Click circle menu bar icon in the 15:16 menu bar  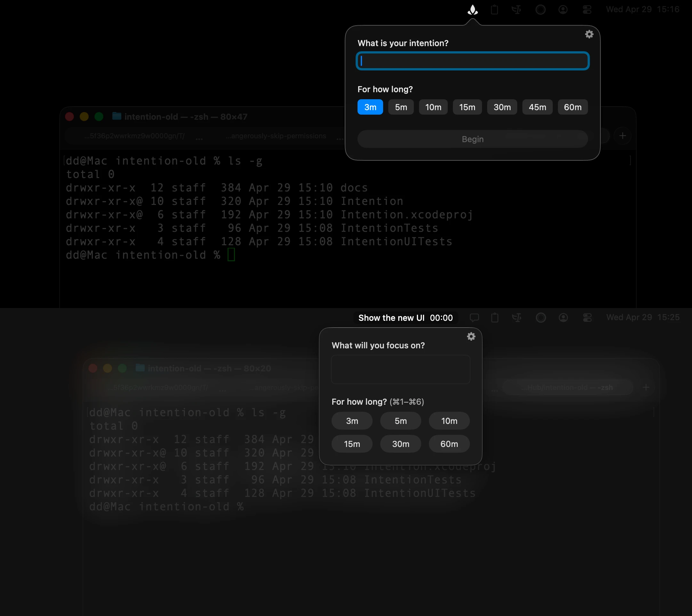(540, 10)
